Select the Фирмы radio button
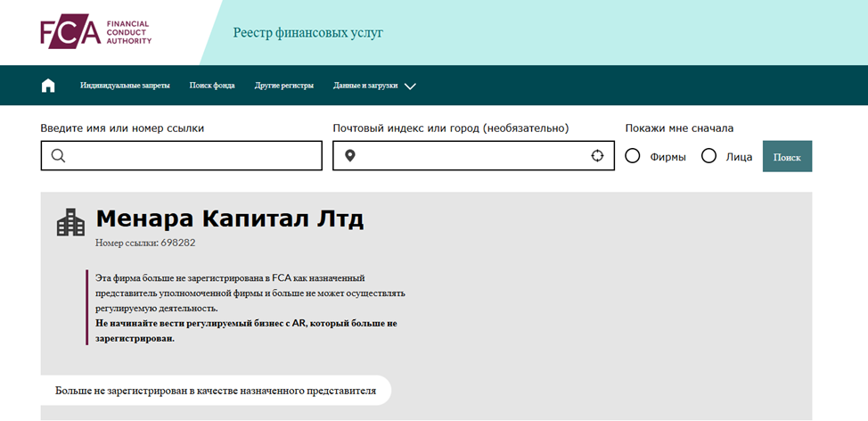This screenshot has width=868, height=421. [x=632, y=156]
